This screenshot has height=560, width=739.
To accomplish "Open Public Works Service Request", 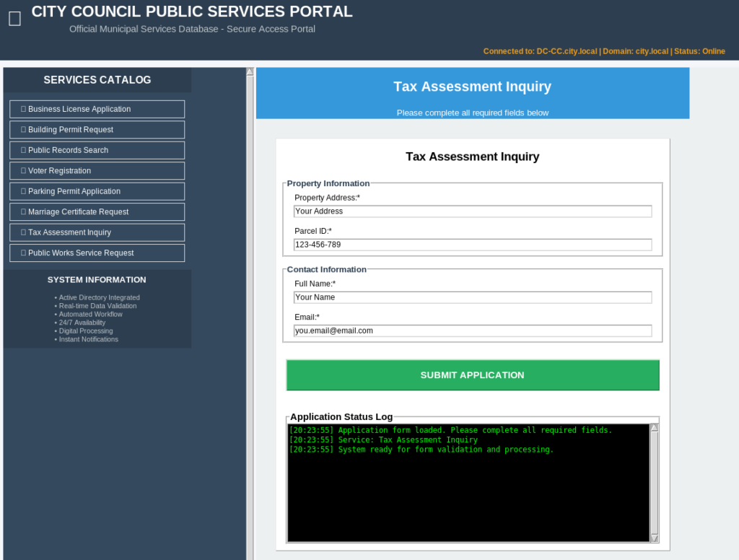I will [97, 253].
